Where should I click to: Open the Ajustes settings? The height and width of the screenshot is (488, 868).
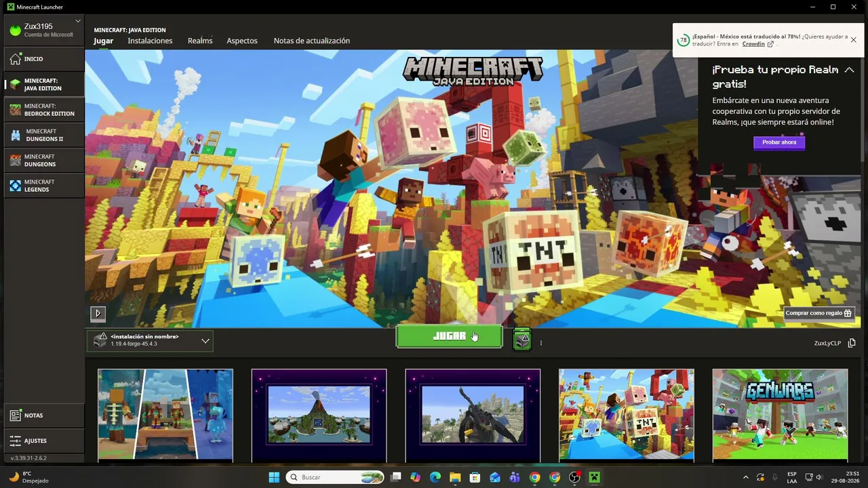(x=44, y=441)
